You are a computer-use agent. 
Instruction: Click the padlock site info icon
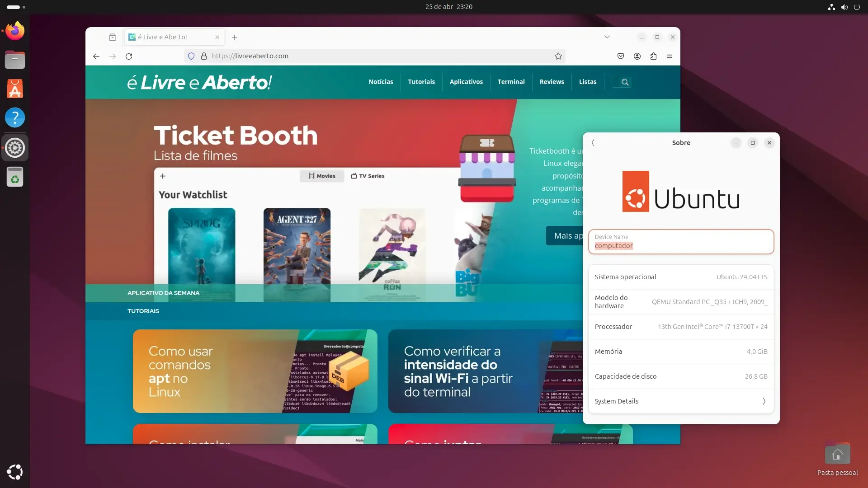(x=204, y=56)
